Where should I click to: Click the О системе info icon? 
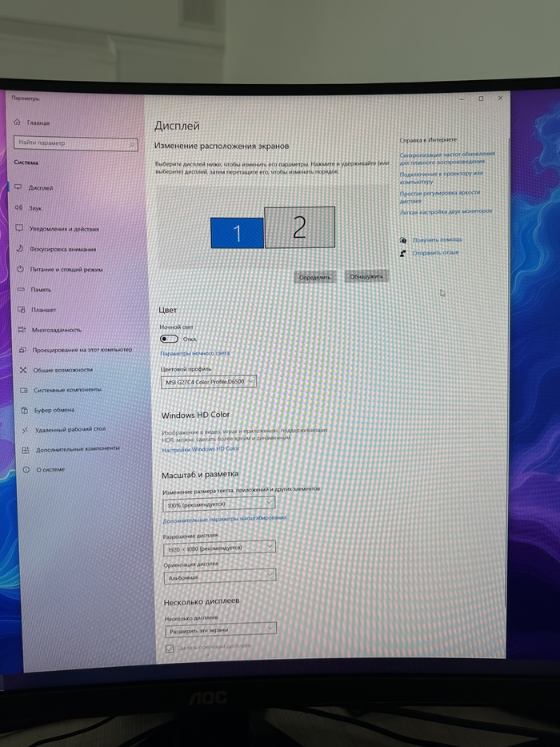click(25, 469)
